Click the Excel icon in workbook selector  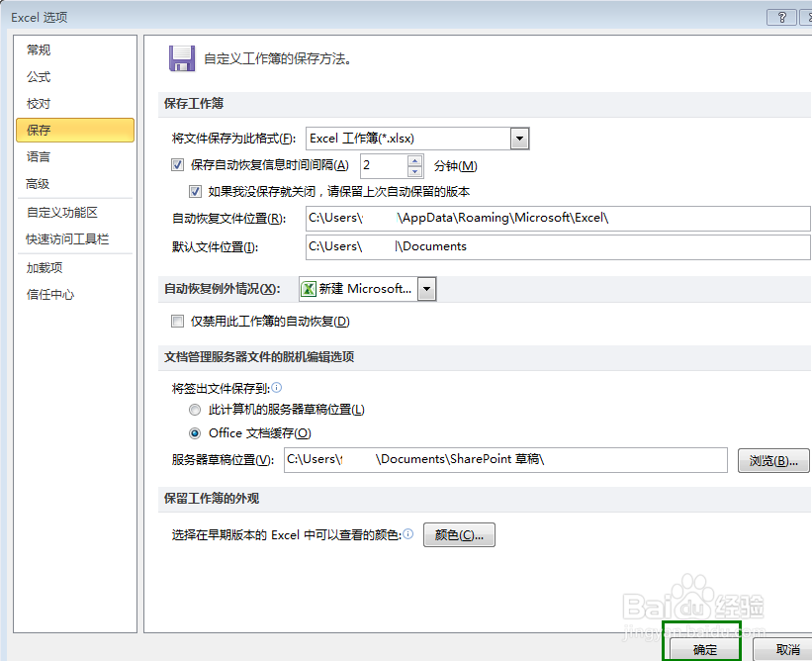(x=309, y=289)
